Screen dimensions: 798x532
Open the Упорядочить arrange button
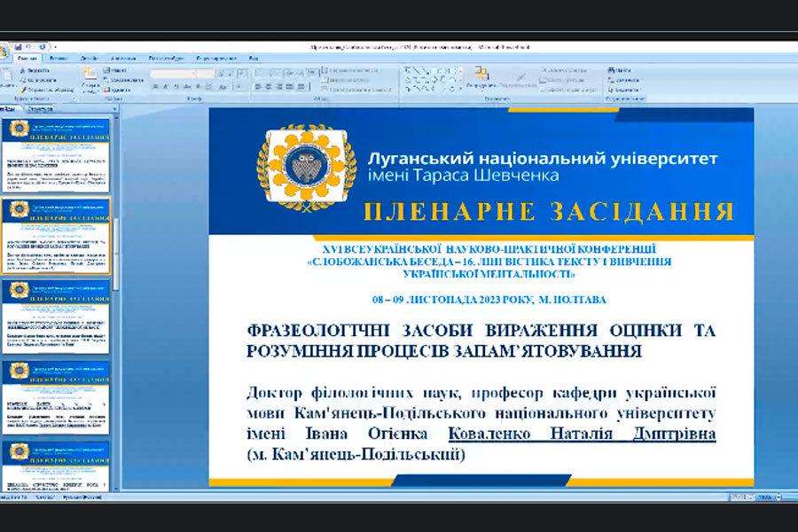click(x=481, y=78)
